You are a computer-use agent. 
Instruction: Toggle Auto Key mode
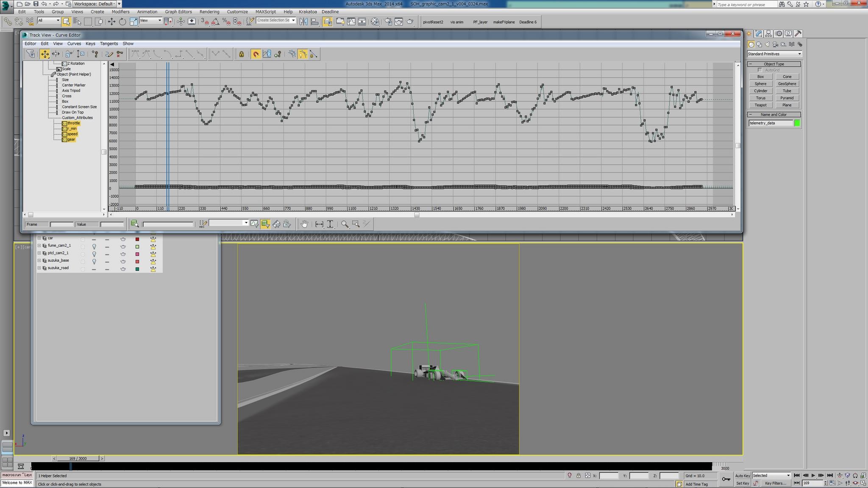coord(743,476)
